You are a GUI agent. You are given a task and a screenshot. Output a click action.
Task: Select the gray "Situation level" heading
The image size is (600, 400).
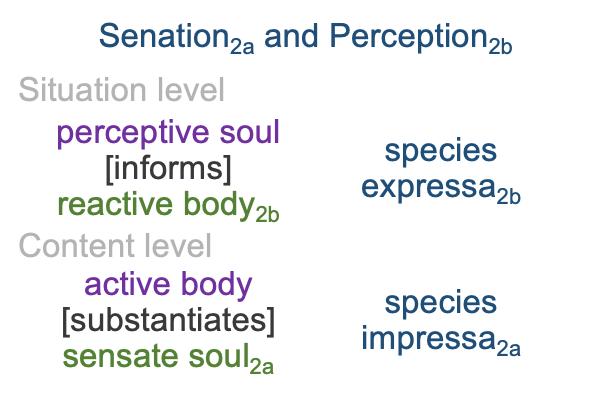click(x=121, y=91)
